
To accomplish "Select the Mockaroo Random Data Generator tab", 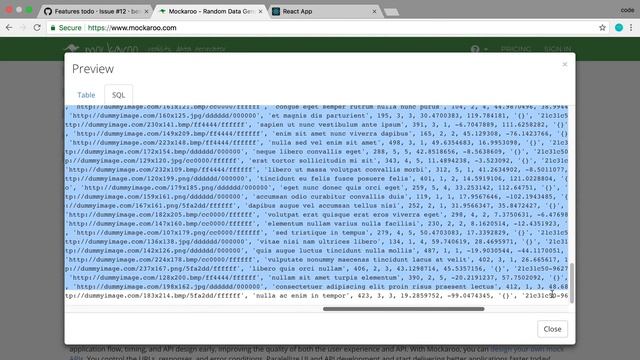I will point(211,11).
